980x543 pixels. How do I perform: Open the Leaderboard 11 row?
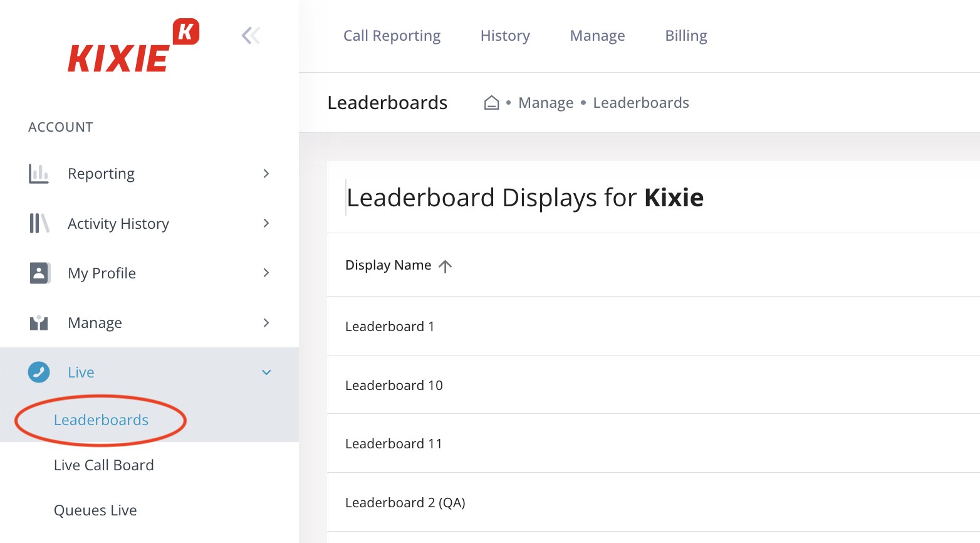tap(654, 443)
